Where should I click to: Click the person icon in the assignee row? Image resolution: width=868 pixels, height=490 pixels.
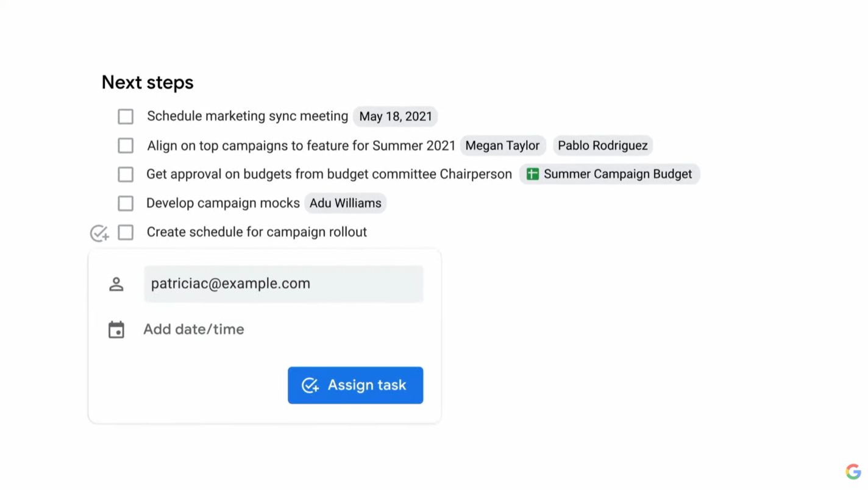point(116,284)
